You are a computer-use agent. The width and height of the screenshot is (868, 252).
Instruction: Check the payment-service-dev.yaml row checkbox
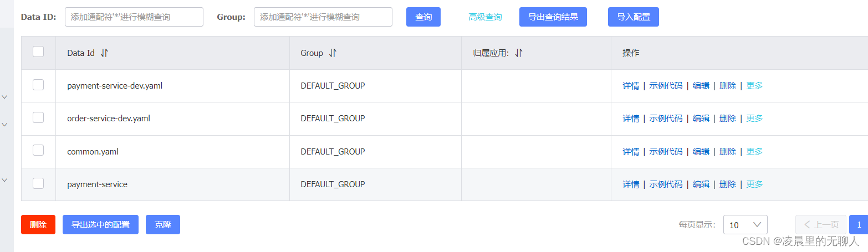click(x=38, y=85)
